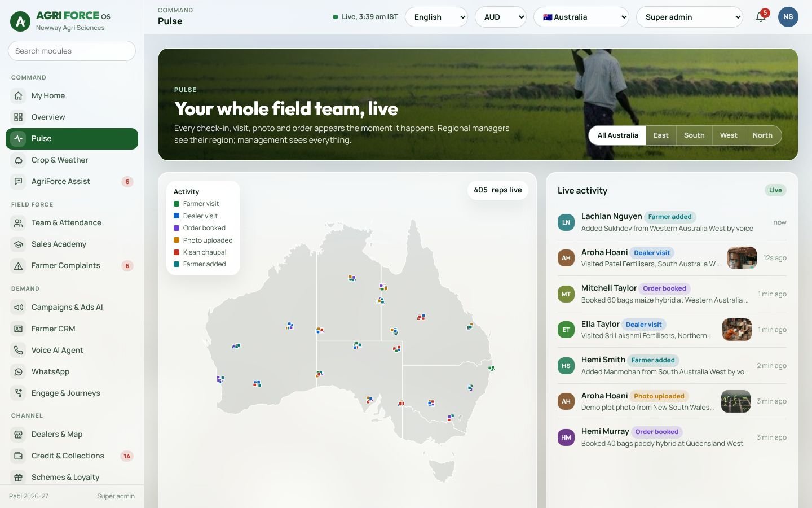Screen dimensions: 812x508
Task: Click the My Home house icon
Action: click(x=19, y=96)
